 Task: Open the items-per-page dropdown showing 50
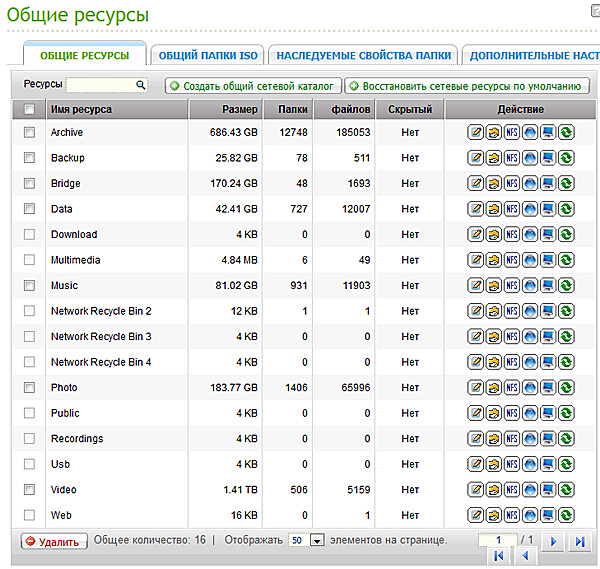(x=317, y=540)
